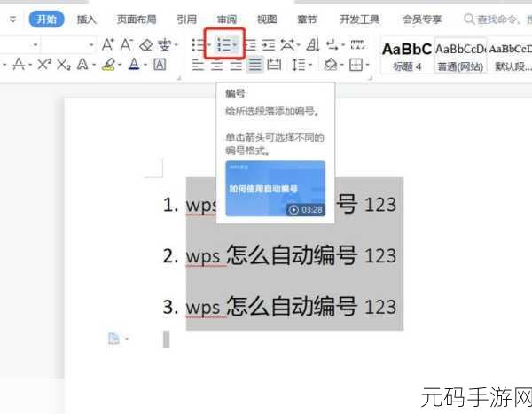Switch to the 开始 tab
This screenshot has height=414, width=532.
[x=46, y=20]
